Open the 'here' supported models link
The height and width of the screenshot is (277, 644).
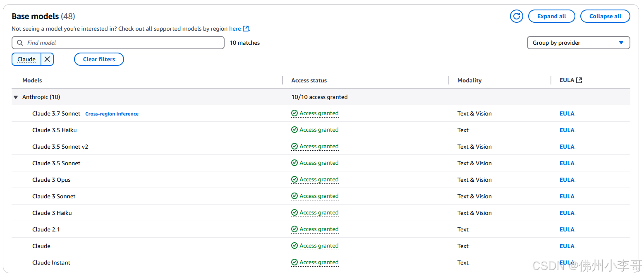point(235,29)
